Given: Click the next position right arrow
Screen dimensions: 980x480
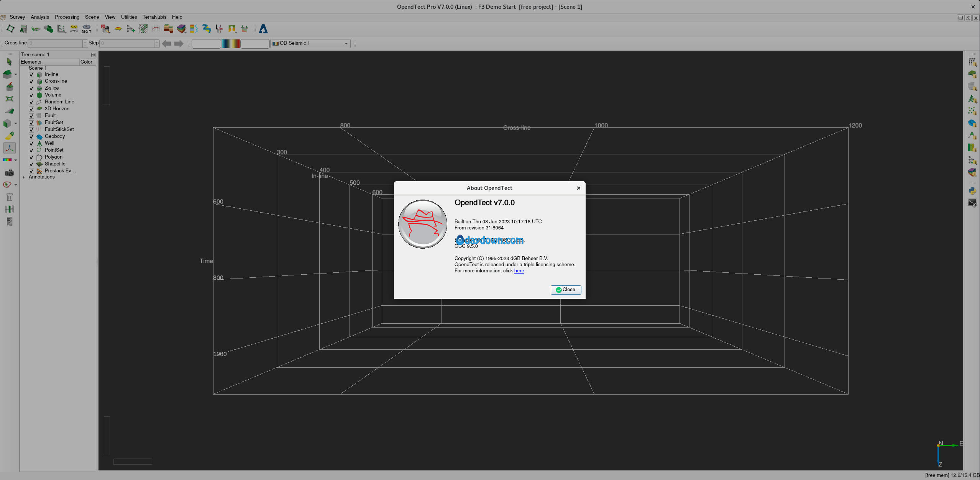Looking at the screenshot, I should [179, 43].
